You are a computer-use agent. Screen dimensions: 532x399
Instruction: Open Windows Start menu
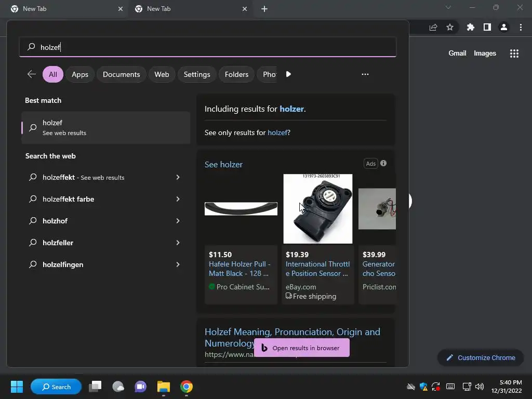click(x=17, y=387)
